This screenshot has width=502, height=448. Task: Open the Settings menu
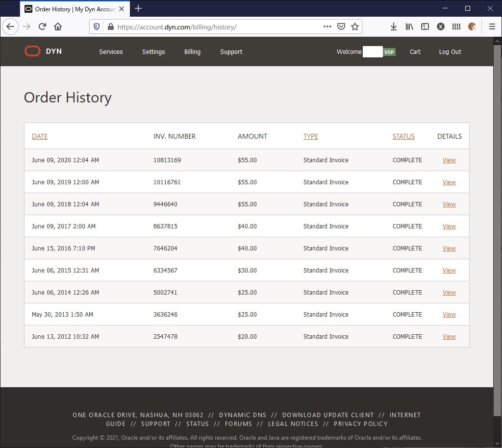click(153, 52)
